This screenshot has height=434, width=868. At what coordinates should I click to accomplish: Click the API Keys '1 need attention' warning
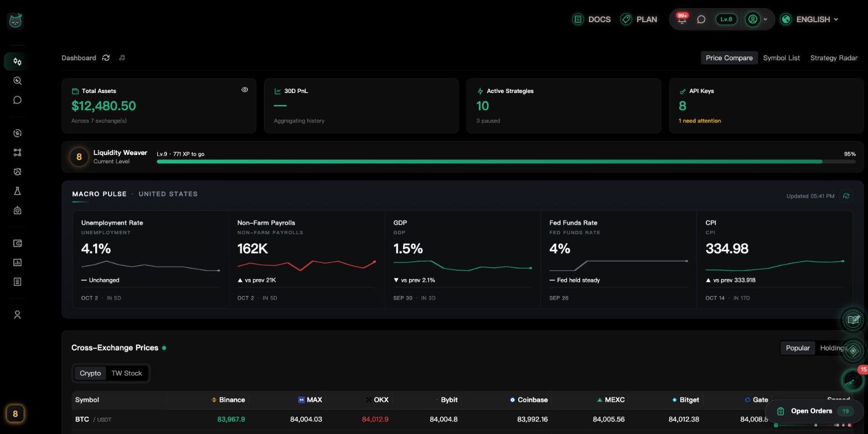pos(700,121)
